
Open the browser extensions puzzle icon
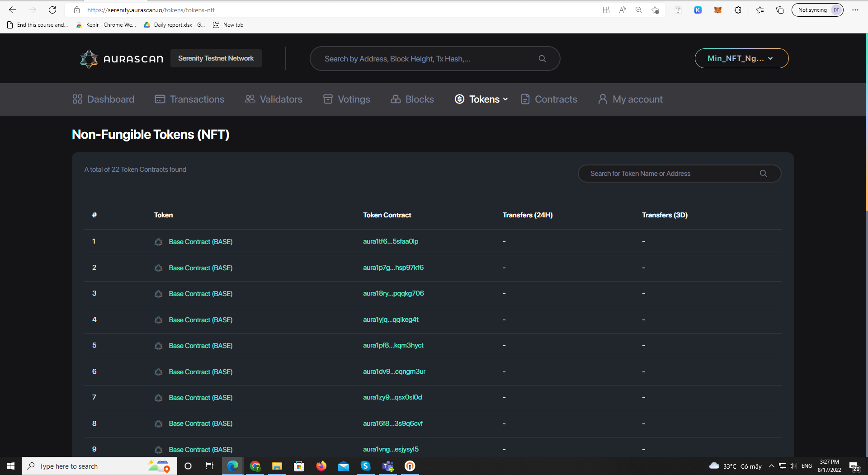point(738,10)
